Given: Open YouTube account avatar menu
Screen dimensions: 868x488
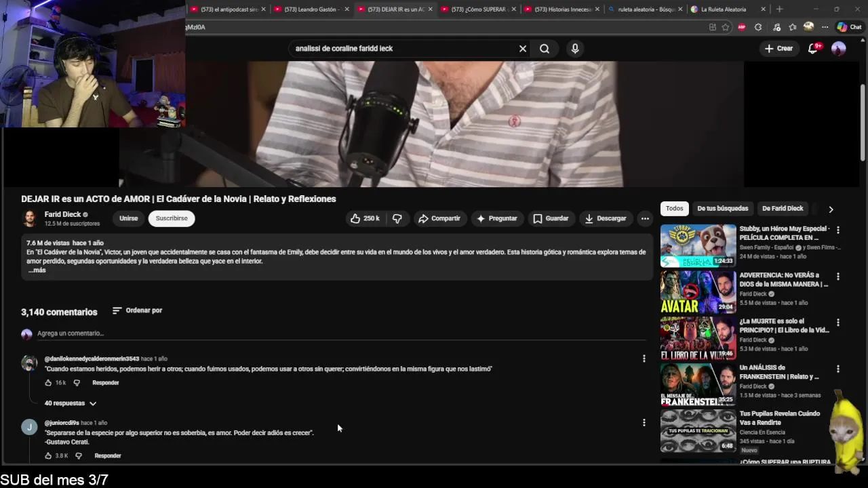Looking at the screenshot, I should (x=839, y=49).
